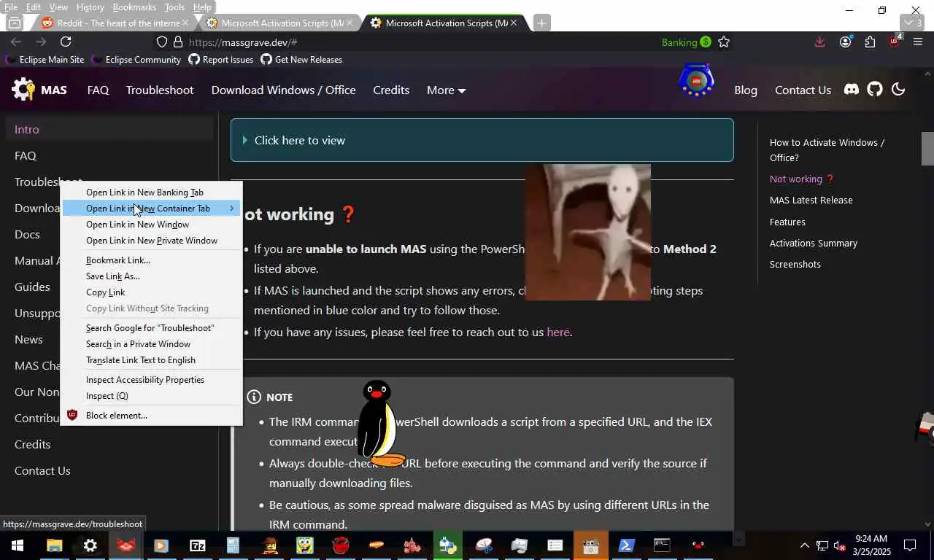Open the History menu
Screen dimensions: 934x560
90,7
